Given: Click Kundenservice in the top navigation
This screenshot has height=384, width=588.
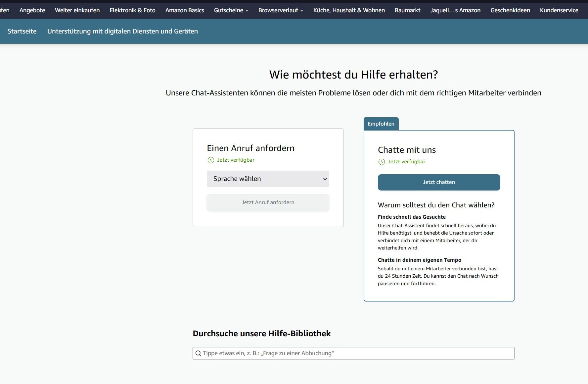Looking at the screenshot, I should (559, 10).
